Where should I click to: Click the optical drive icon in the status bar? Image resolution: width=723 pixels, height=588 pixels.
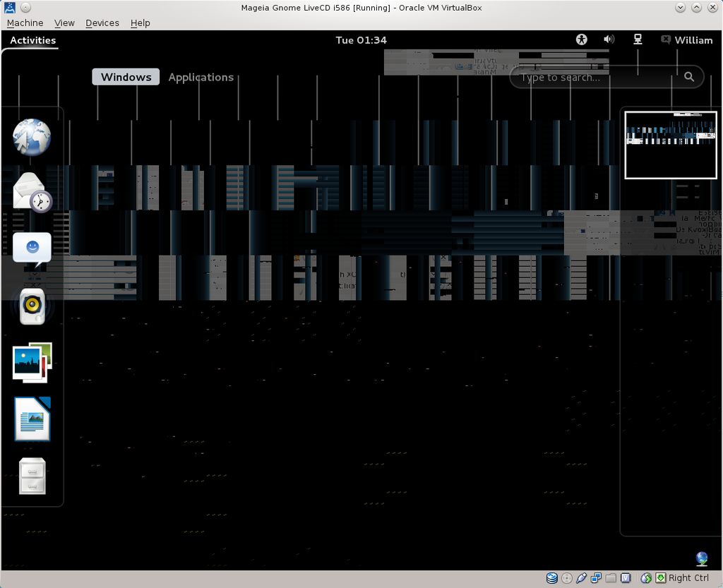pos(567,578)
